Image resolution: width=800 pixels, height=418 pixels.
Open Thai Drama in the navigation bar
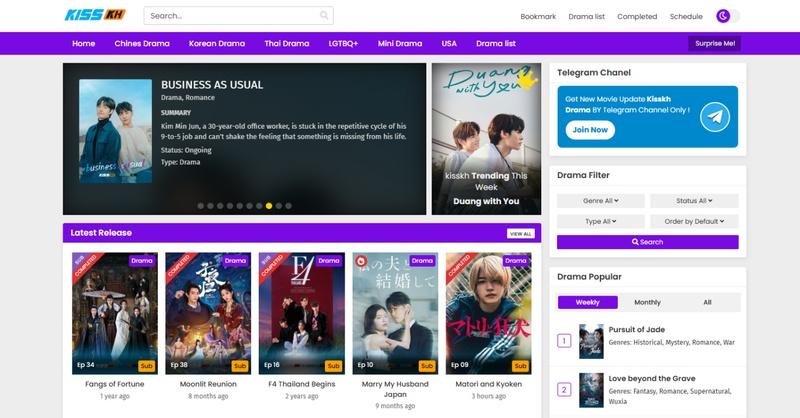point(287,43)
